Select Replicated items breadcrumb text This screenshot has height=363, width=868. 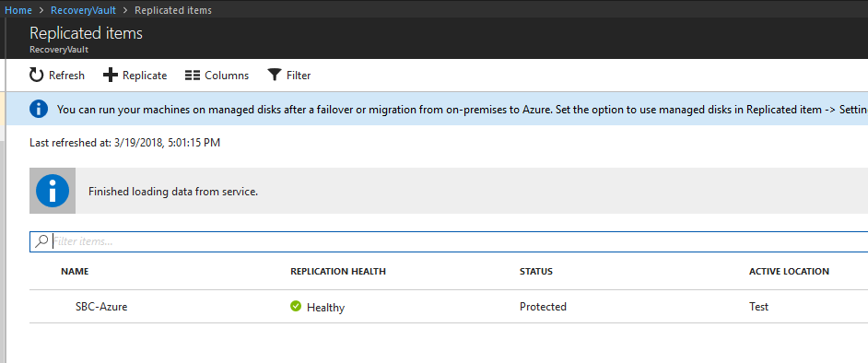pos(172,10)
